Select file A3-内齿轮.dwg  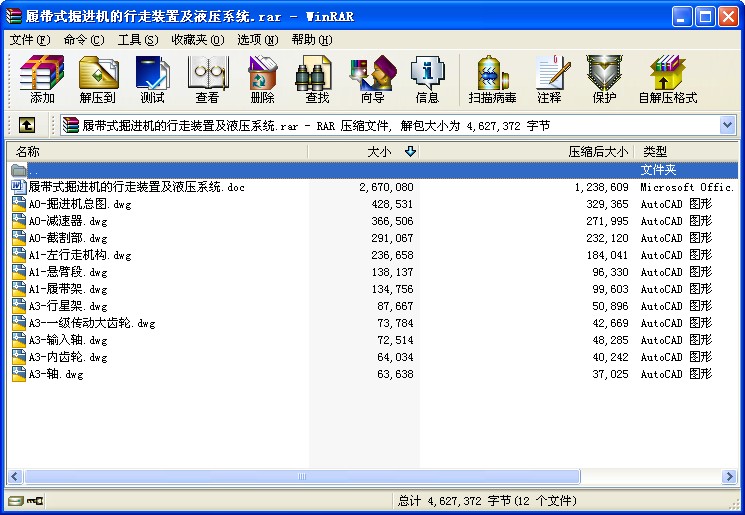[68, 358]
